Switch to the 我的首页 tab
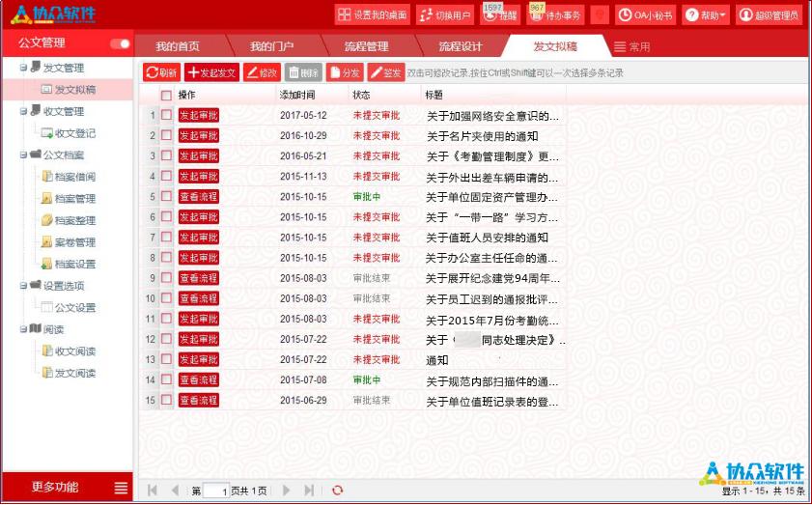 pyautogui.click(x=178, y=46)
